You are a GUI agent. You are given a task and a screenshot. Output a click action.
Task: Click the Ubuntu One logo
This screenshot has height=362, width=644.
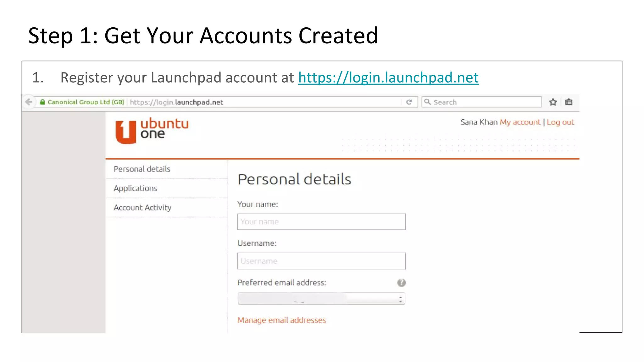(152, 131)
